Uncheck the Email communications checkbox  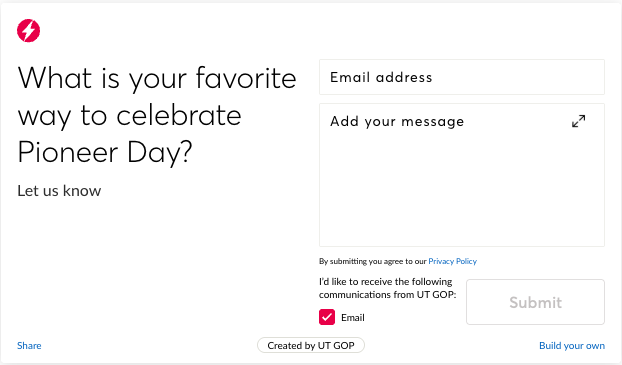coord(327,317)
